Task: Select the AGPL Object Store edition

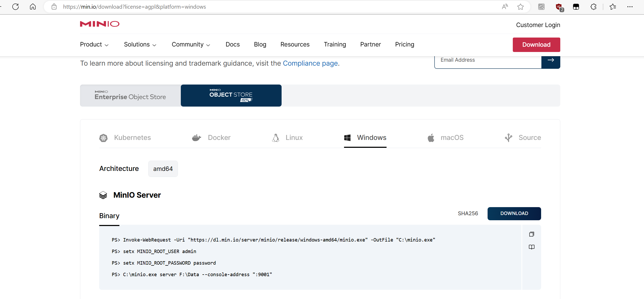Action: click(x=231, y=96)
